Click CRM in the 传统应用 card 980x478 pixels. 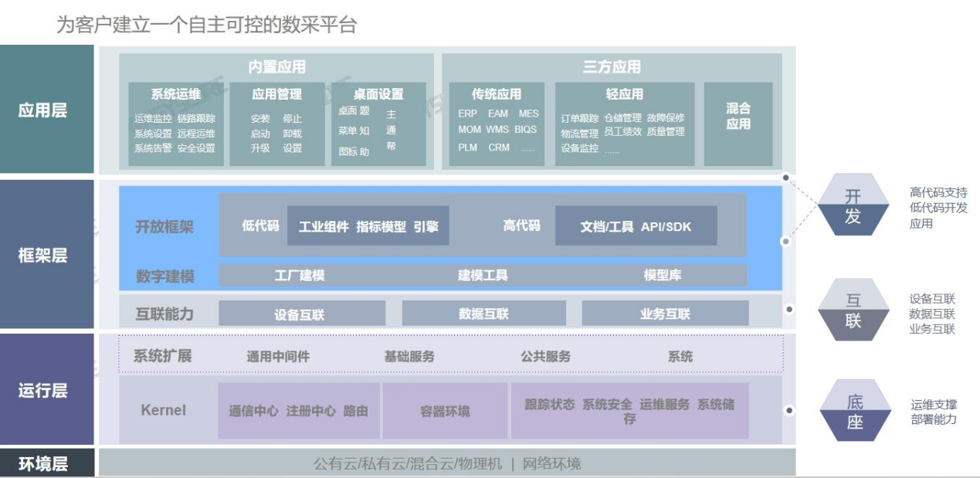[x=499, y=147]
